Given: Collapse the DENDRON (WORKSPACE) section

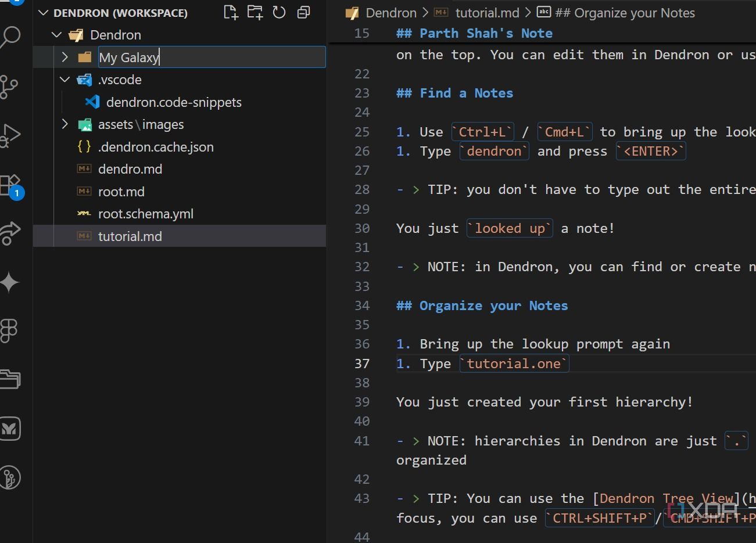Looking at the screenshot, I should pyautogui.click(x=44, y=13).
